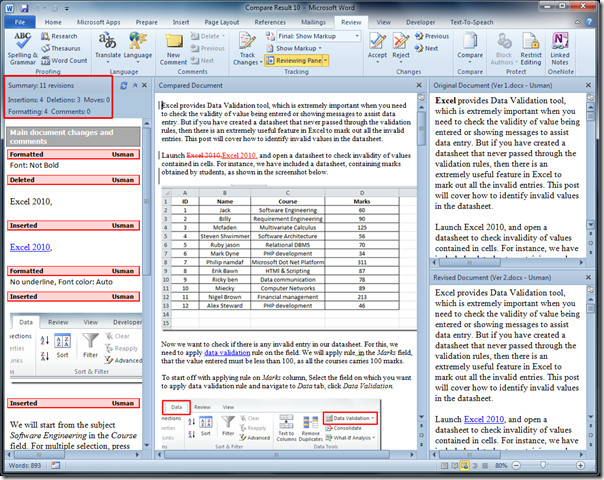Switch to the Page Layout tab

(221, 22)
